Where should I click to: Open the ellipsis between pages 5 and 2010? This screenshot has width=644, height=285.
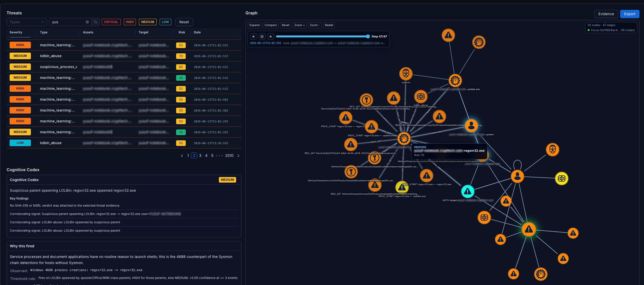[219, 156]
